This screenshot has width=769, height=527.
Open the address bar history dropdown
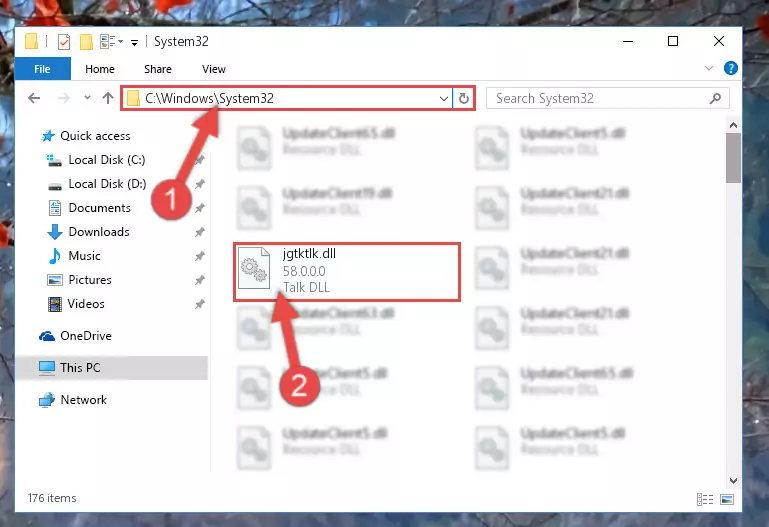pyautogui.click(x=444, y=99)
